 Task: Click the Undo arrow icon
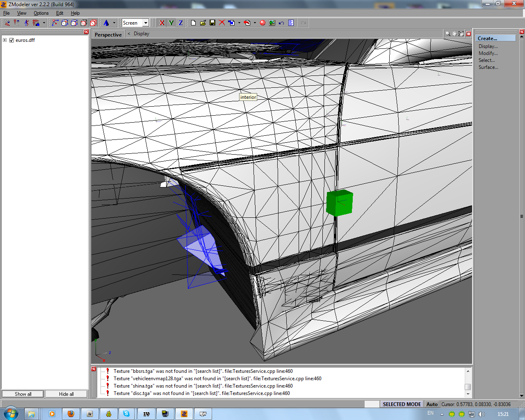coord(281,23)
